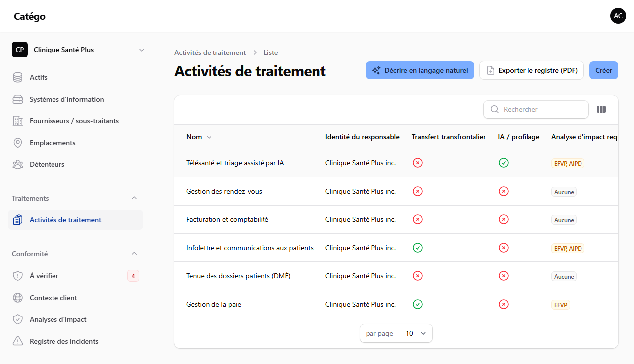Click the Fournisseurs building icon

18,121
